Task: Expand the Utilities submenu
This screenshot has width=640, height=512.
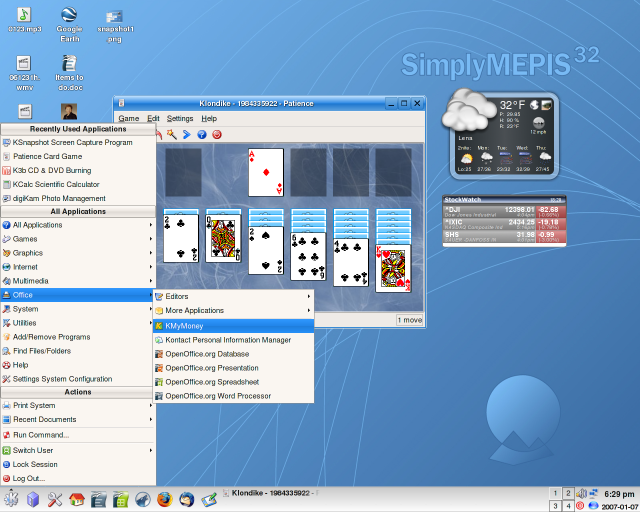Action: [78, 323]
